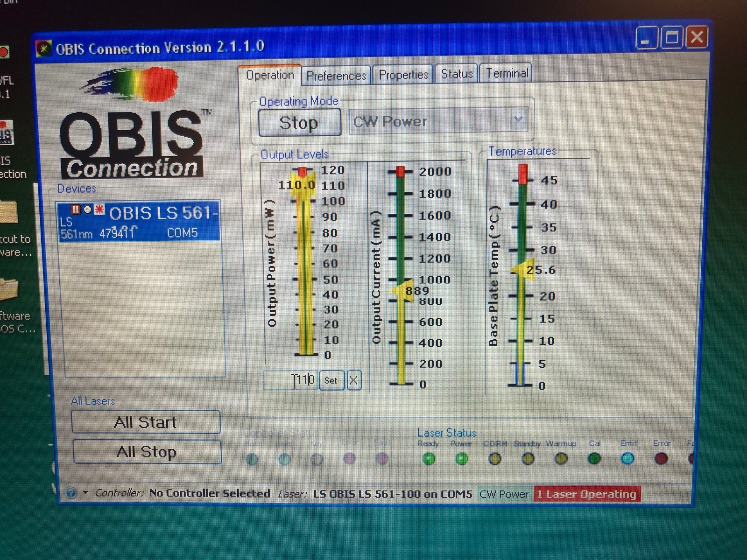The height and width of the screenshot is (560, 747).
Task: Expand the status bar dropdown arrow beside help
Action: coord(85,492)
